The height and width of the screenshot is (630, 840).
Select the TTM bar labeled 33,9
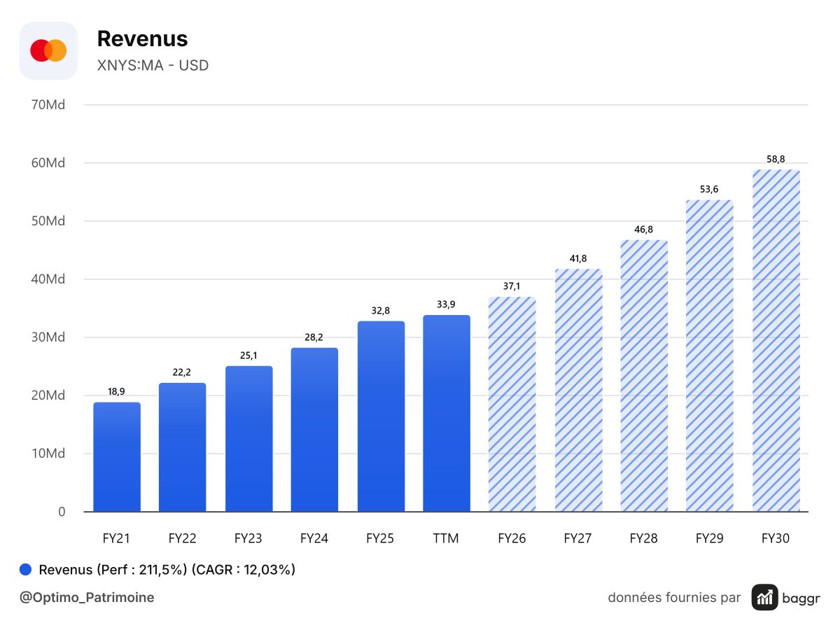[447, 413]
